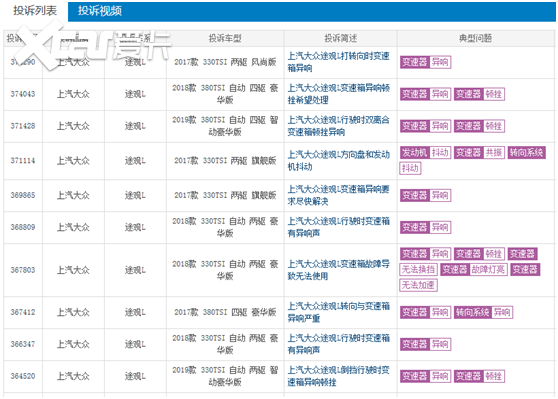Open complaint 上汽大众途观L行驶时双离合变速箱顿挫异响
The height and width of the screenshot is (399, 558).
pyautogui.click(x=338, y=126)
